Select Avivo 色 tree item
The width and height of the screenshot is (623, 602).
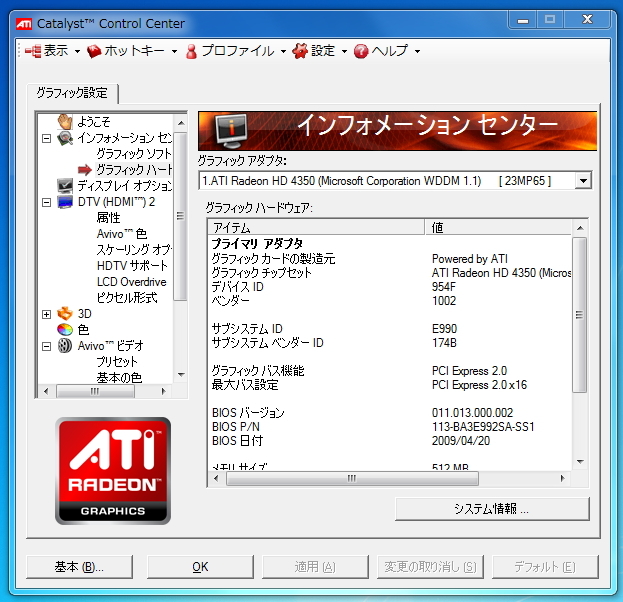point(122,234)
